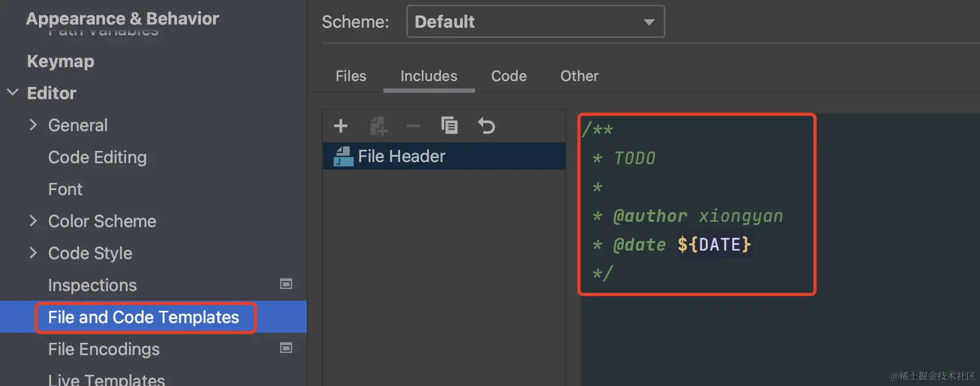Click the @author tag line
This screenshot has width=980, height=386.
click(x=688, y=216)
